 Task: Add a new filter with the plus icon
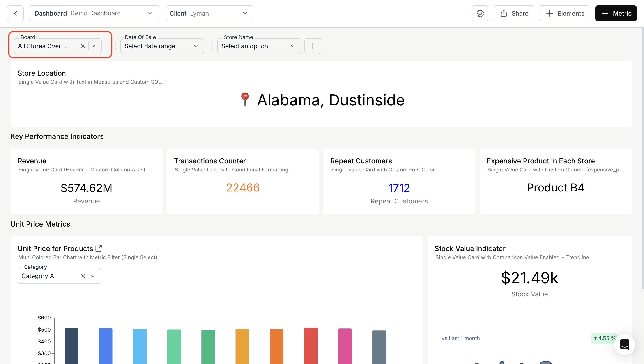coord(313,46)
